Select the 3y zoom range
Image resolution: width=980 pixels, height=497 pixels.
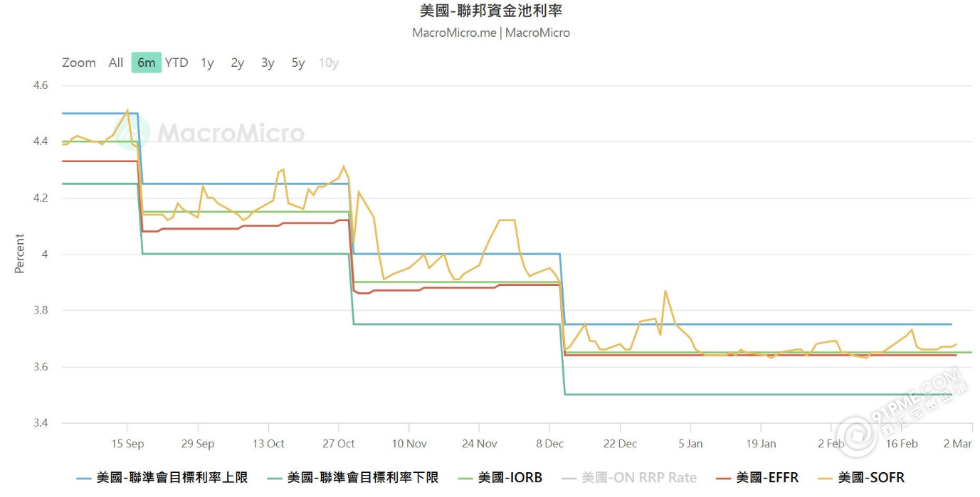(x=267, y=63)
